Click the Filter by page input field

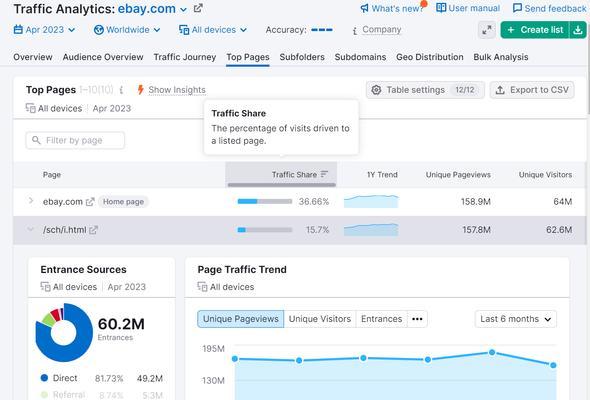[x=75, y=140]
